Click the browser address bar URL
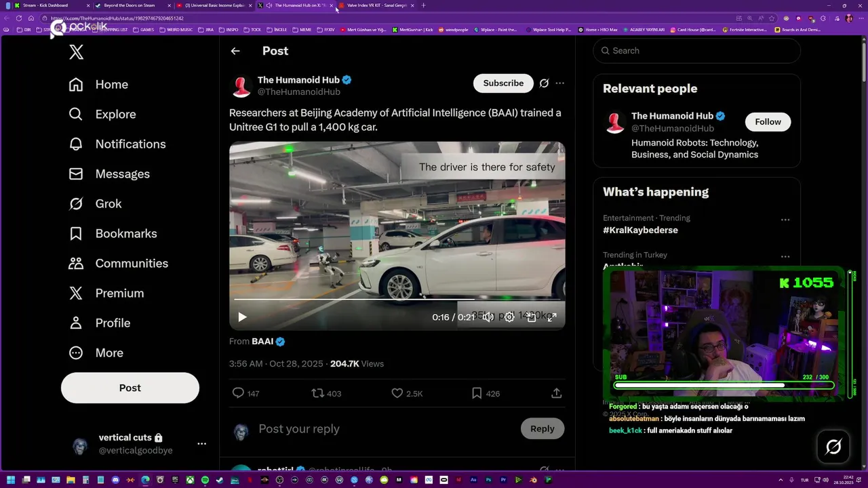 point(117,18)
